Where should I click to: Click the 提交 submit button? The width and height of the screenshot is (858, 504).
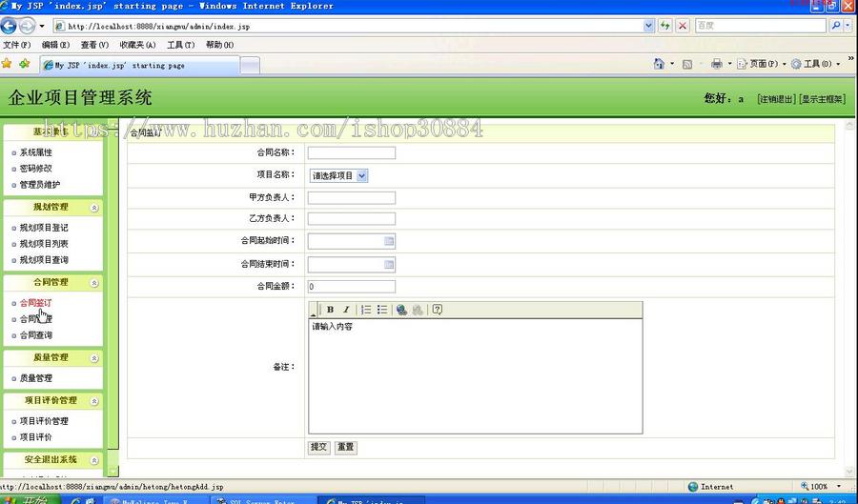point(319,447)
